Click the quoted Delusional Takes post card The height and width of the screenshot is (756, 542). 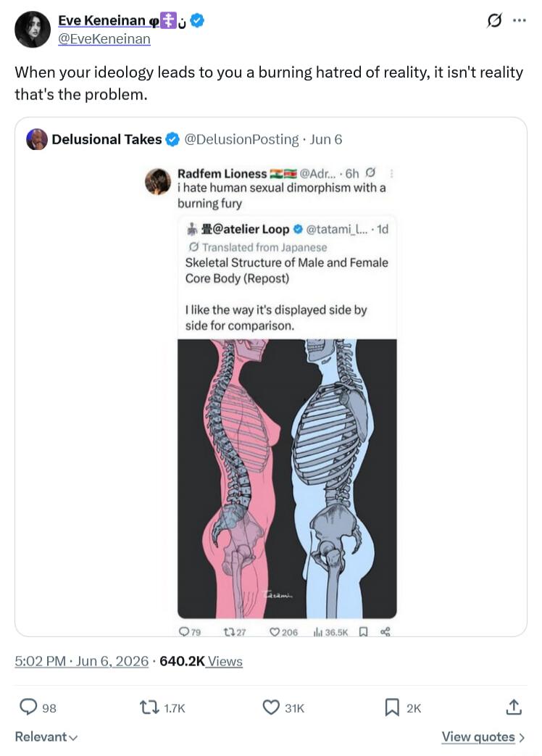(x=271, y=377)
